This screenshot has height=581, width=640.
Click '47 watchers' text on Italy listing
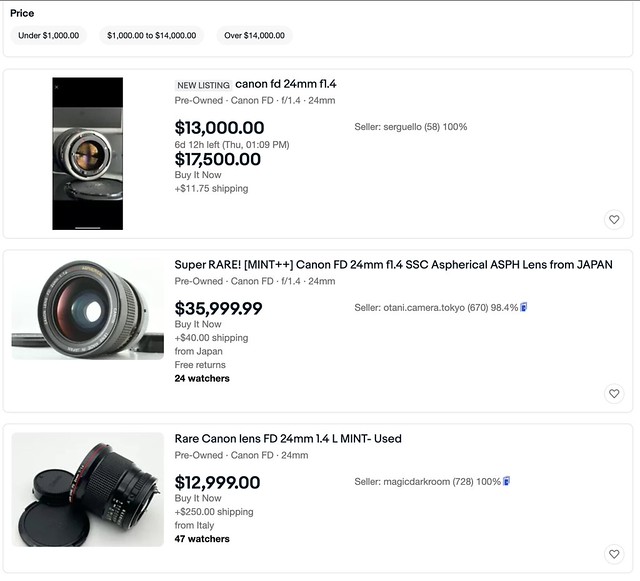202,539
